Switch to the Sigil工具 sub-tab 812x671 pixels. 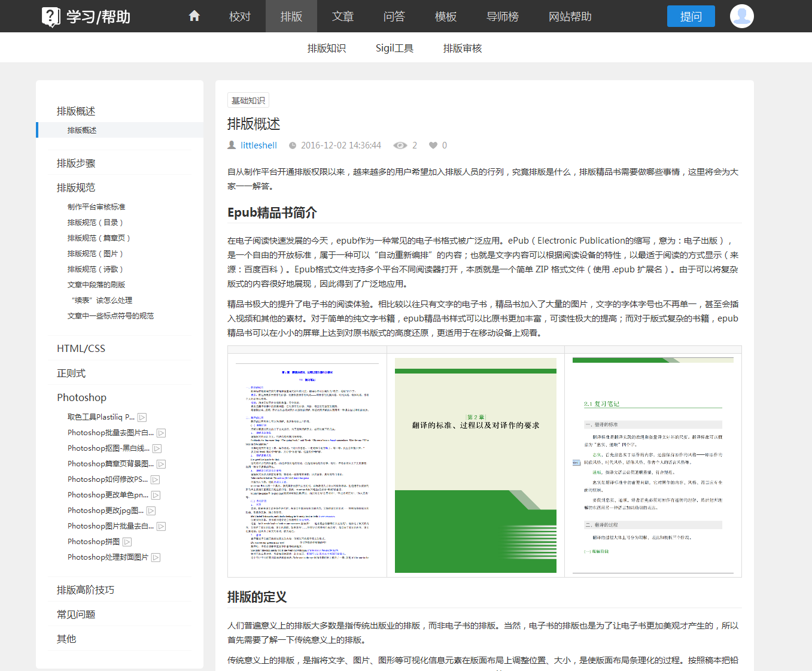click(x=394, y=48)
